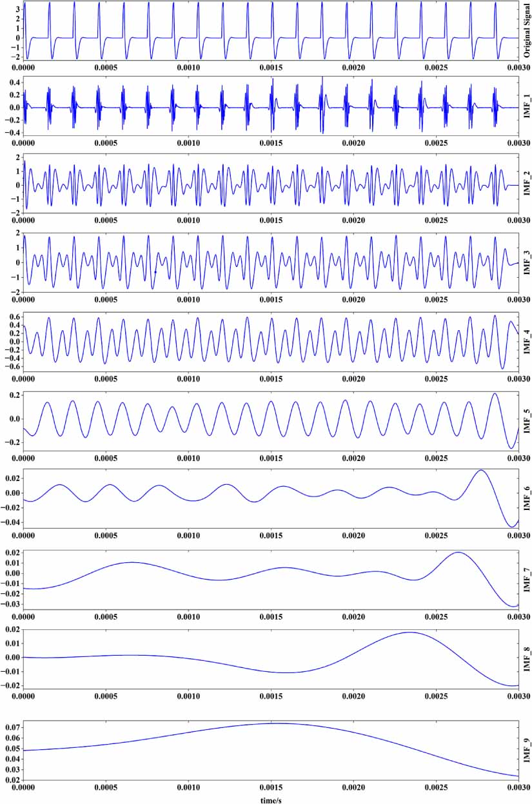Image resolution: width=532 pixels, height=804 pixels.
Task: Click the -0.6 tick on IMF_4 axis
Action: point(12,366)
